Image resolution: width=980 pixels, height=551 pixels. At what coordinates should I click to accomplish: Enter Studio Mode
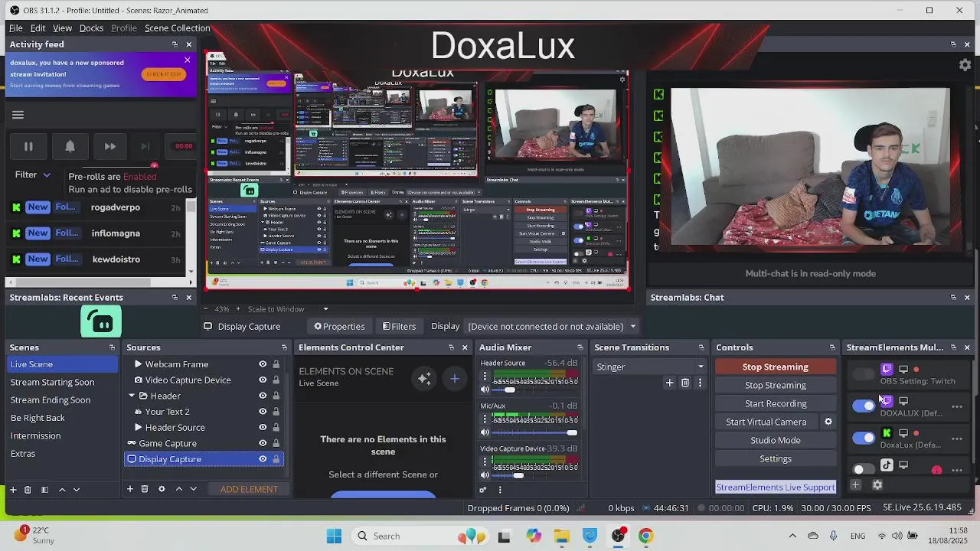click(x=776, y=440)
